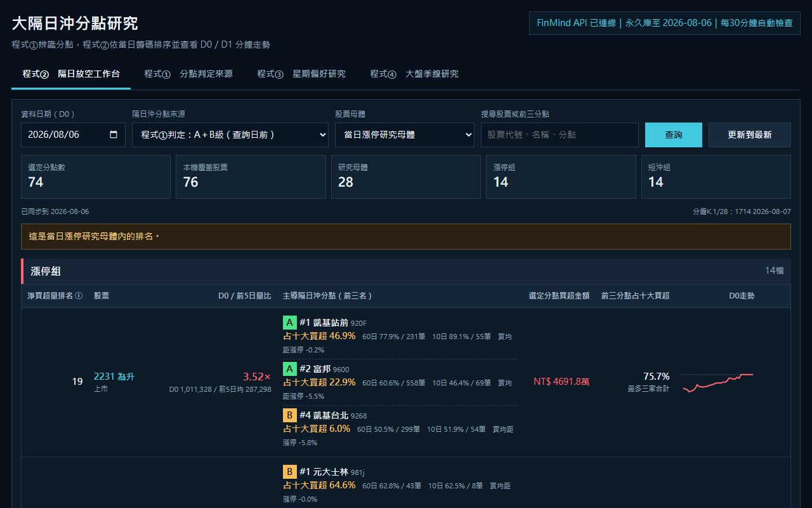Screen dimensions: 812x508
Task: Open the 2231 為升 stock link
Action: [114, 377]
